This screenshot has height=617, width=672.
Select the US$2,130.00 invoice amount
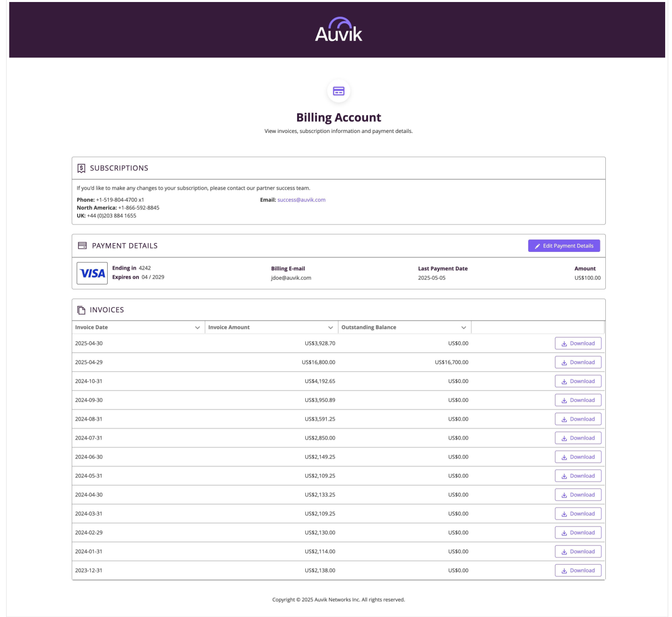[x=320, y=532]
